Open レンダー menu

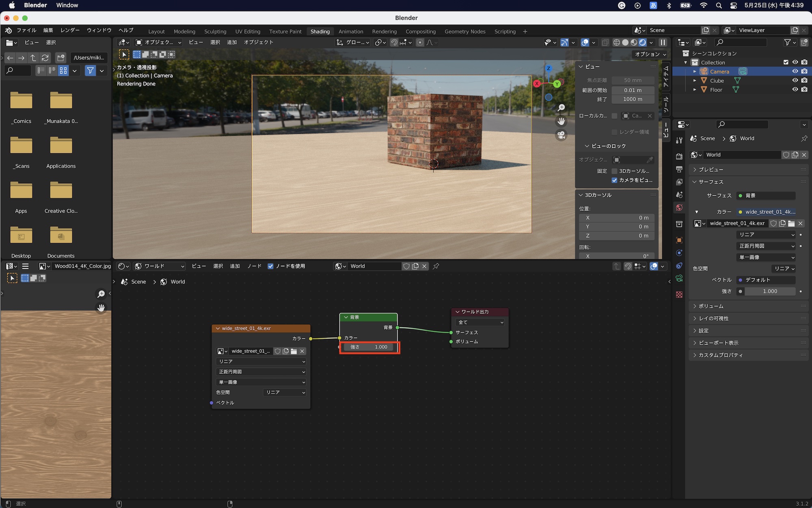70,30
